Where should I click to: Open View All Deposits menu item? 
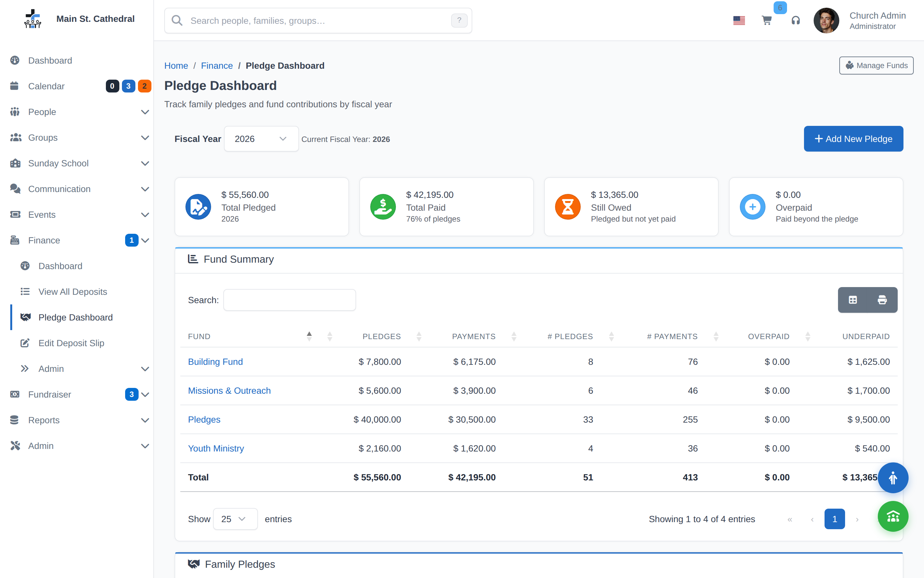pos(73,292)
